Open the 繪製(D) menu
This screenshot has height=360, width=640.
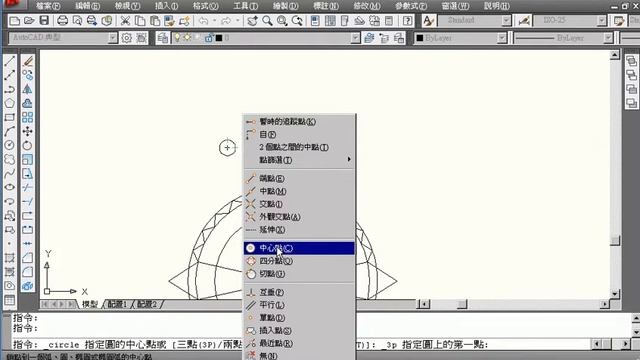[286, 6]
